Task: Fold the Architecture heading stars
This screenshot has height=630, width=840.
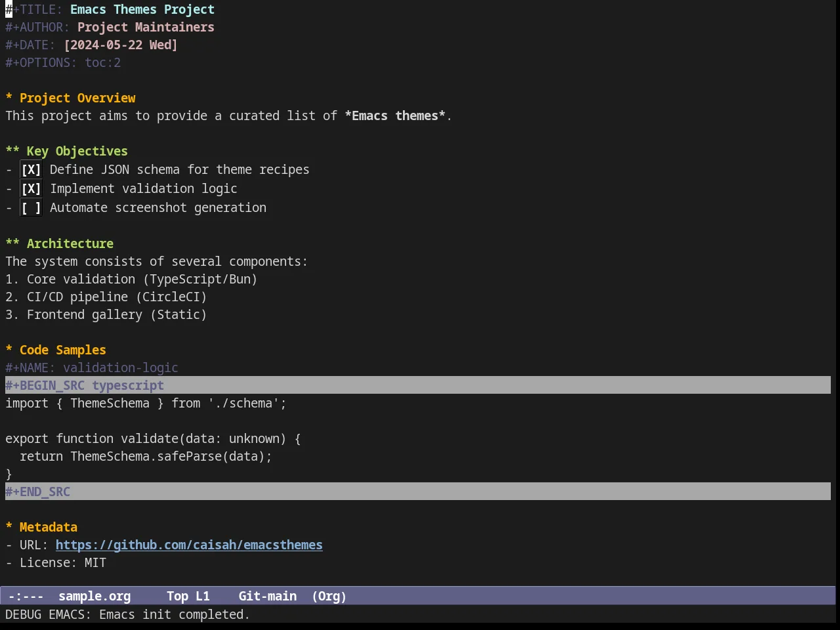Action: point(12,244)
